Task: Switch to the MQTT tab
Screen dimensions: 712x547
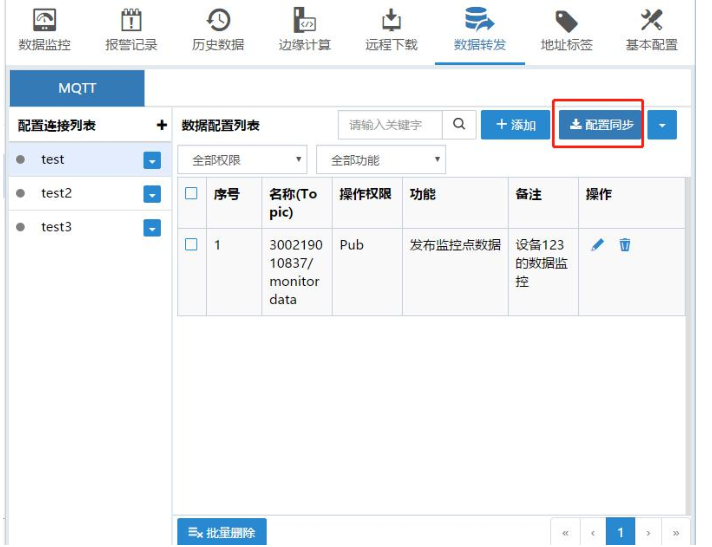Action: [x=77, y=88]
